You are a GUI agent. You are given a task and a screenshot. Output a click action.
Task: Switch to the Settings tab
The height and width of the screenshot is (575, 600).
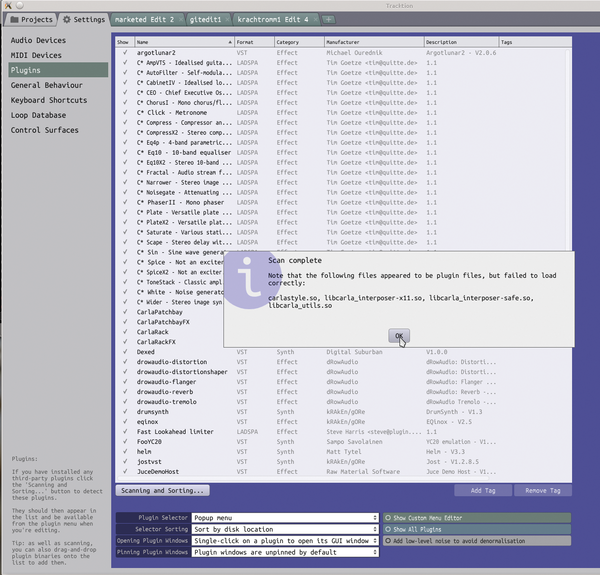[x=84, y=20]
